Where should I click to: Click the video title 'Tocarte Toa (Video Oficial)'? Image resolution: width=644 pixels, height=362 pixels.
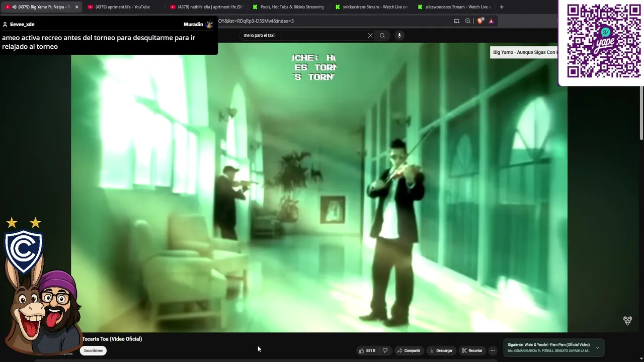click(x=112, y=339)
